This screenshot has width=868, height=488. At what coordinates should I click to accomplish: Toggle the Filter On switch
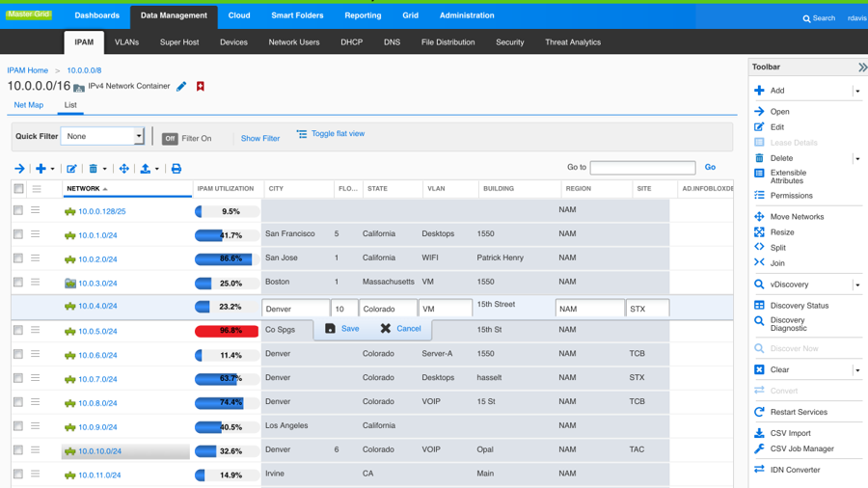(170, 139)
